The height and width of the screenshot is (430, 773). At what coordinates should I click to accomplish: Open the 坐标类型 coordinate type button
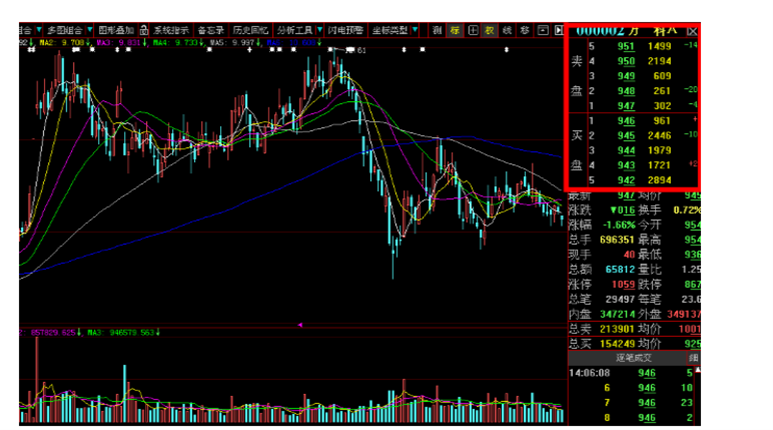click(x=389, y=30)
